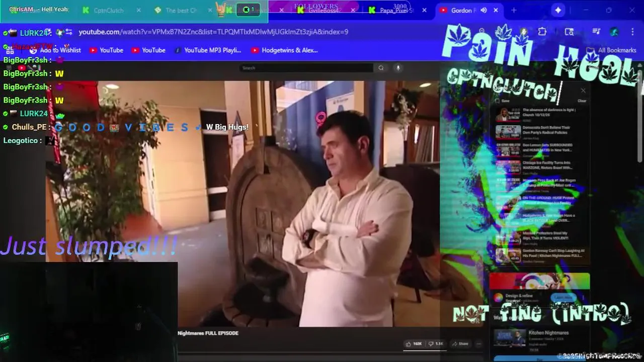Click the dislike button under the video
This screenshot has width=644, height=362.
tap(436, 344)
